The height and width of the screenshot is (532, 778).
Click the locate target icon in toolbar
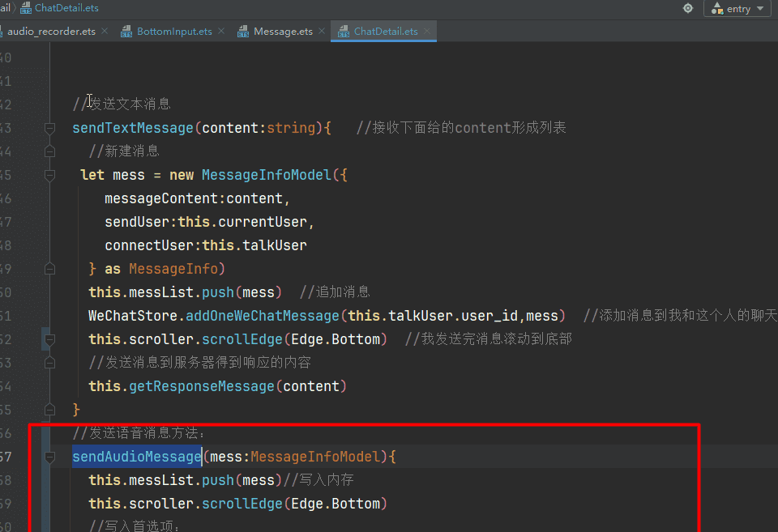[x=688, y=8]
